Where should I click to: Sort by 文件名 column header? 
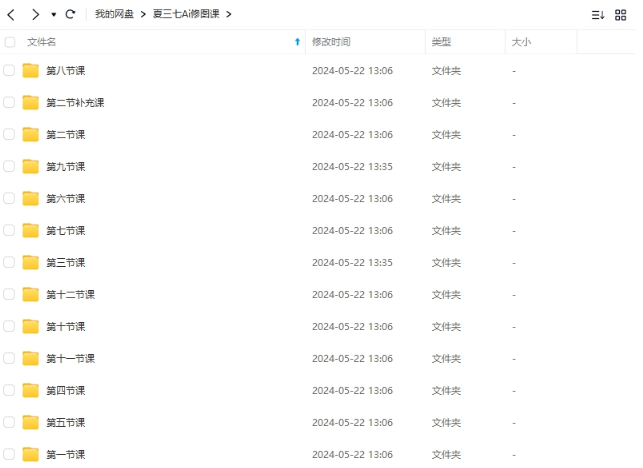[x=41, y=42]
